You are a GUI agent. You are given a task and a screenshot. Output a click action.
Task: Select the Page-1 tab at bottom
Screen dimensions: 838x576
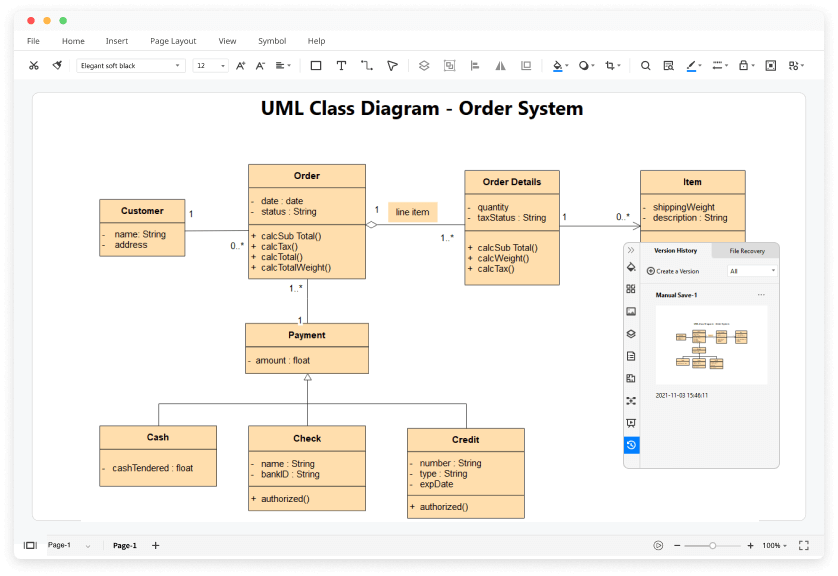pyautogui.click(x=125, y=546)
